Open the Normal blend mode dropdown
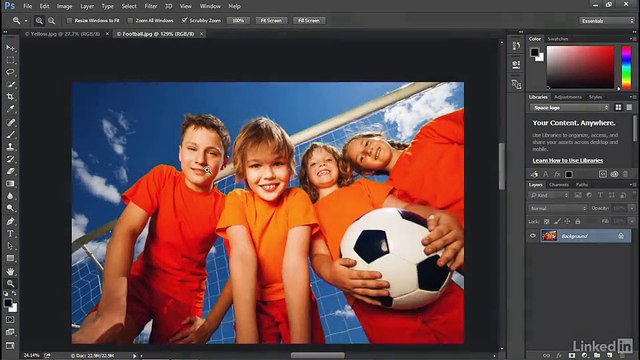Viewport: 640px width, 360px height. point(558,208)
